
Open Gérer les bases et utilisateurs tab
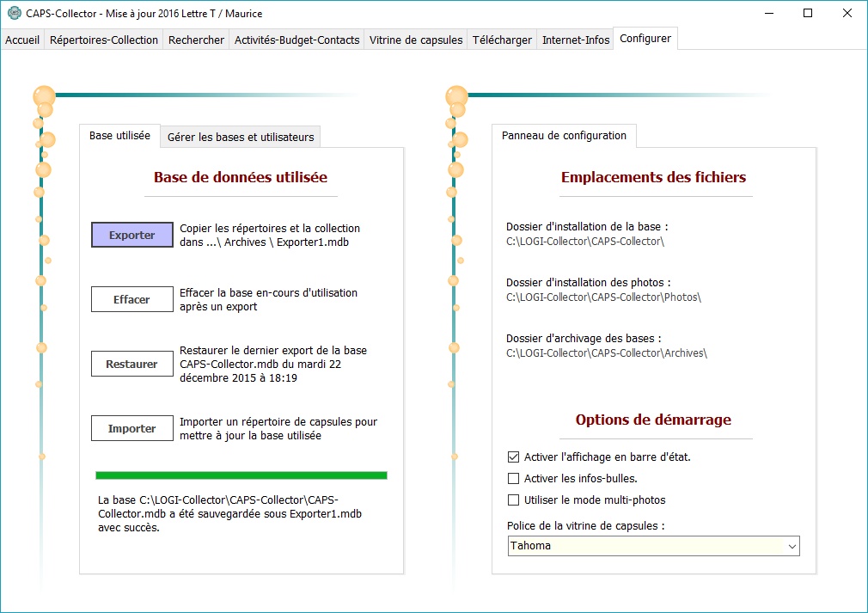point(241,137)
